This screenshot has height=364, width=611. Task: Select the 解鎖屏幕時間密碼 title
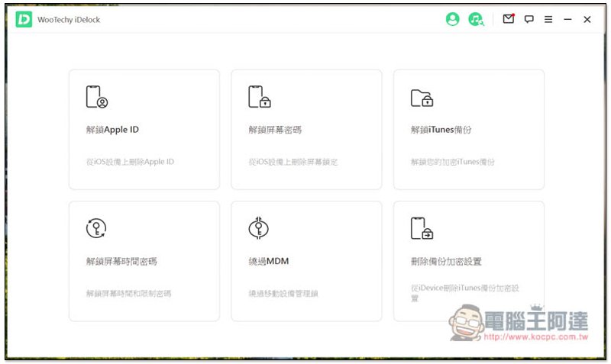(121, 261)
